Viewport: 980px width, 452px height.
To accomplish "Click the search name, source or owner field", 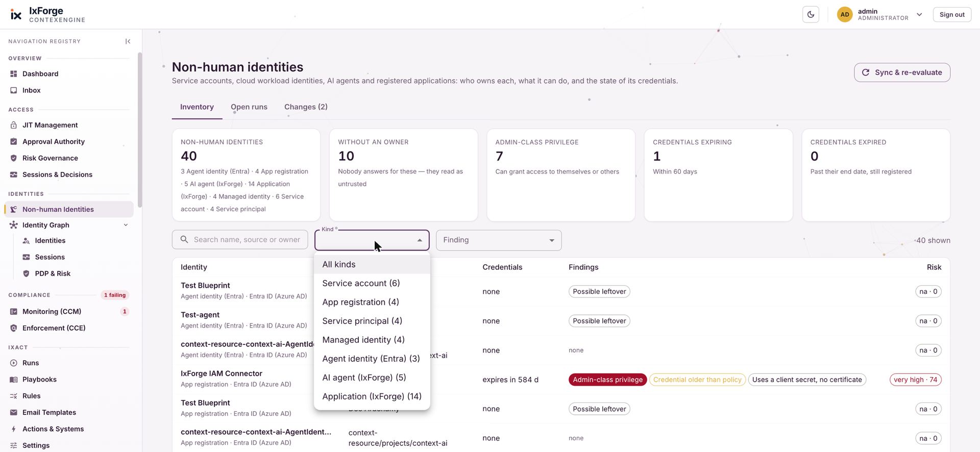I will tap(240, 240).
